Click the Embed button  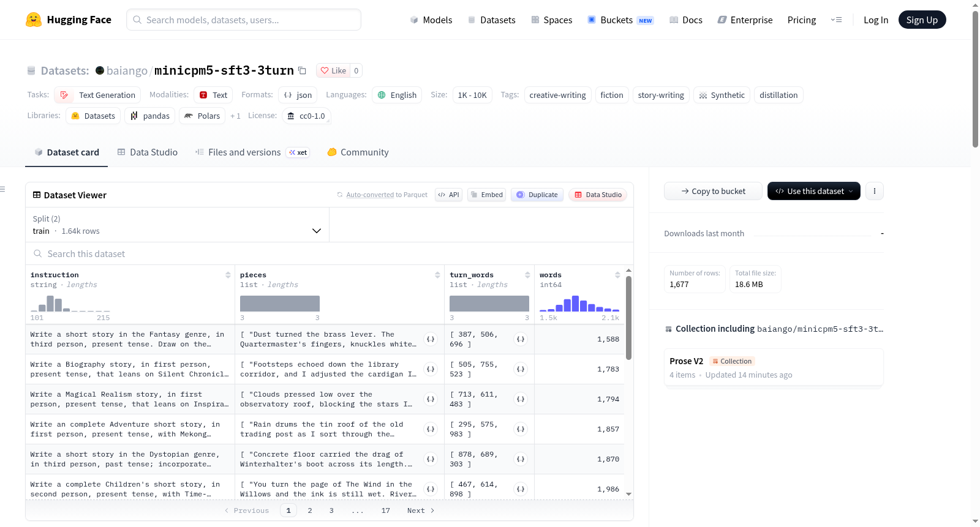(x=486, y=195)
